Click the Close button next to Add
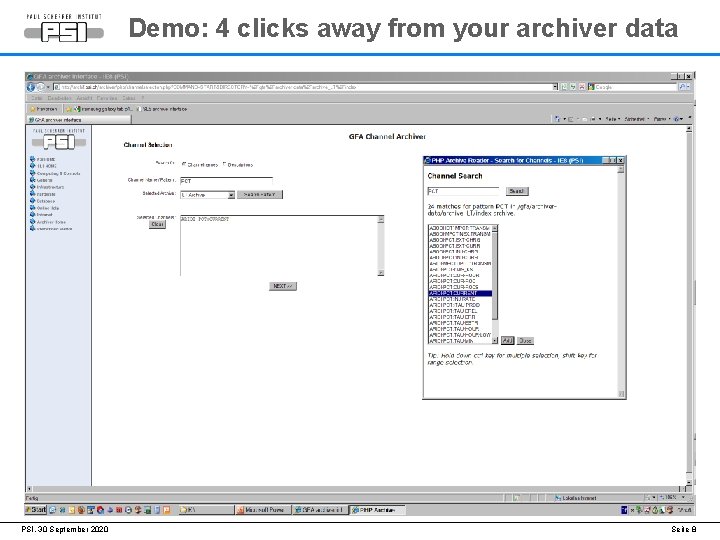Viewport: 720px width, 540px height. 525,341
